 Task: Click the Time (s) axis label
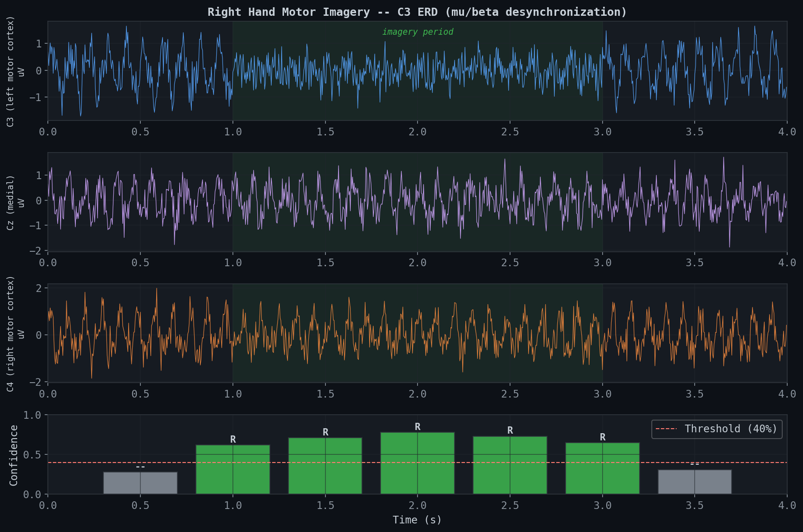pyautogui.click(x=418, y=520)
